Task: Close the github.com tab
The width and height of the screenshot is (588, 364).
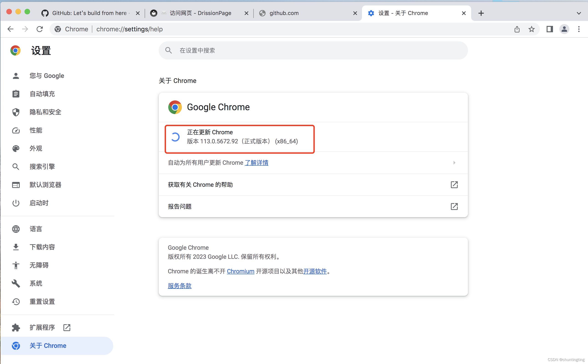Action: pos(355,13)
